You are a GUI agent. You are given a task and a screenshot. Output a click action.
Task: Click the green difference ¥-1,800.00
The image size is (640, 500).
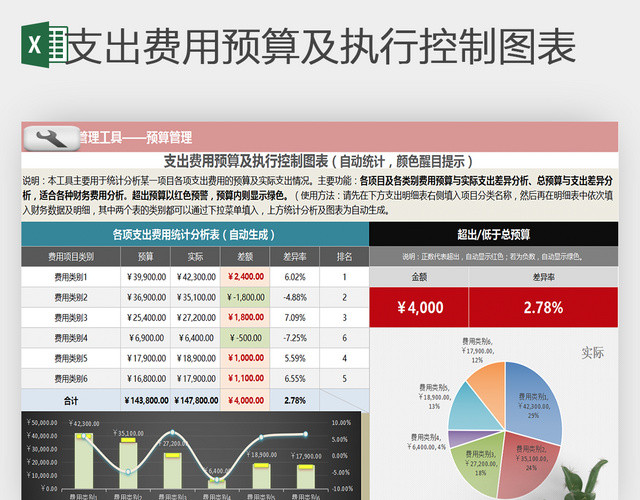pyautogui.click(x=246, y=298)
